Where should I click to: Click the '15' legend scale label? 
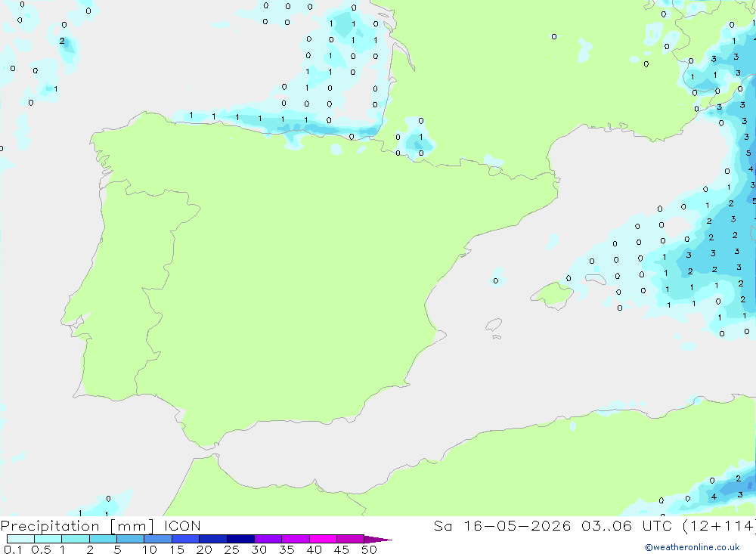pyautogui.click(x=177, y=549)
